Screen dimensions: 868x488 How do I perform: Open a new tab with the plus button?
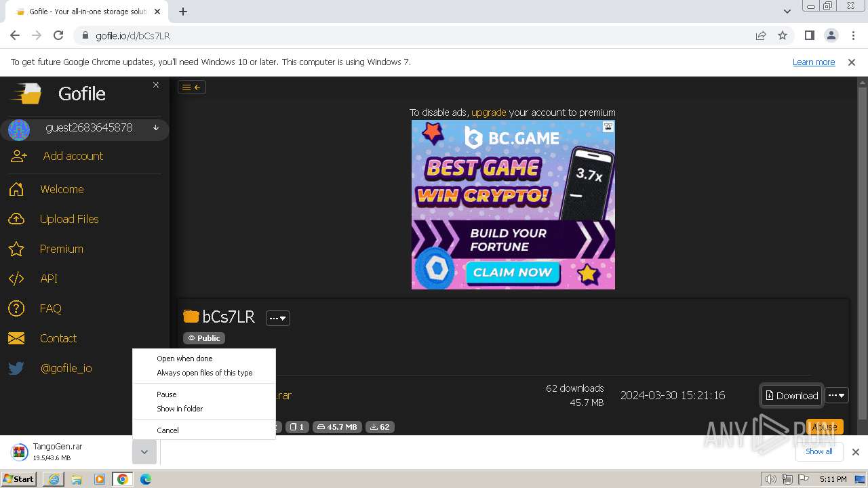coord(183,11)
